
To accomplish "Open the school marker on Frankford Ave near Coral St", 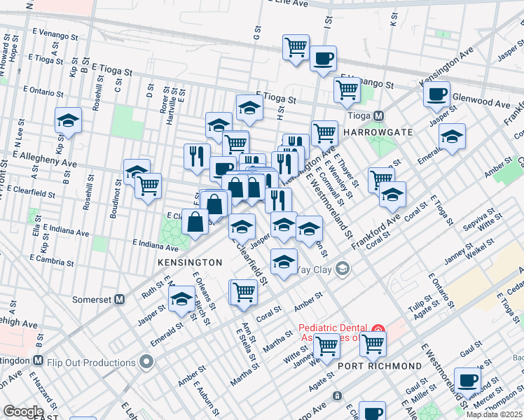I will tap(392, 195).
